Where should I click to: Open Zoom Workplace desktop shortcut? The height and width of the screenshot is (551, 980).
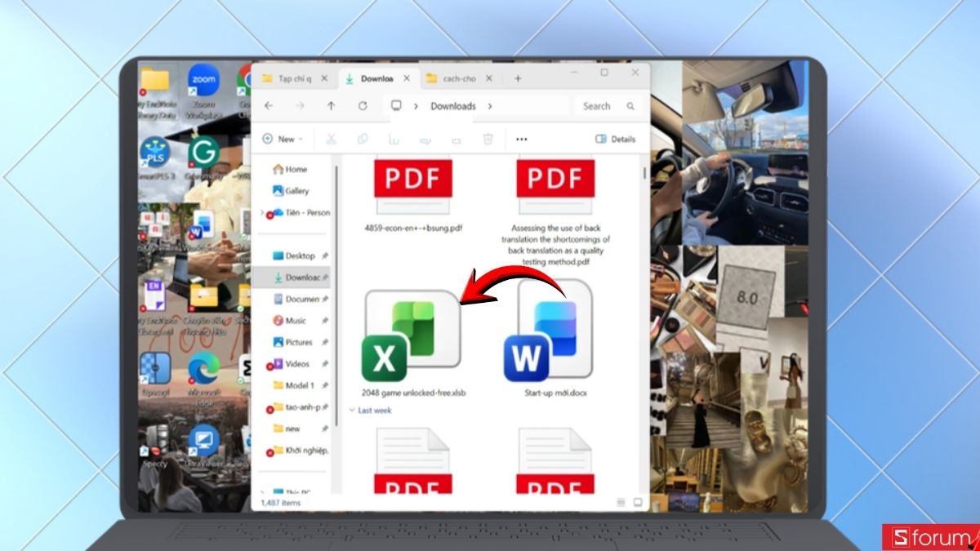[x=203, y=90]
